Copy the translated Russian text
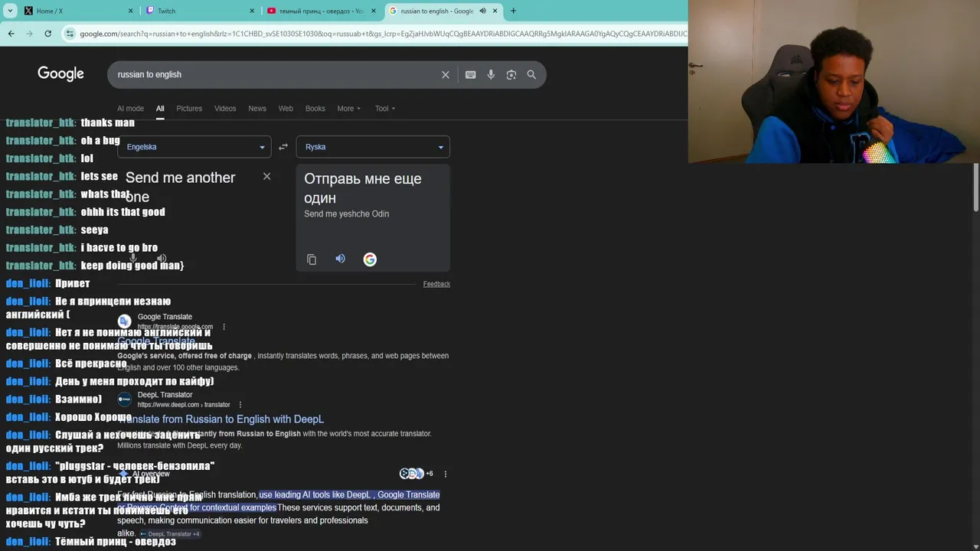Viewport: 980px width, 551px height. (312, 259)
